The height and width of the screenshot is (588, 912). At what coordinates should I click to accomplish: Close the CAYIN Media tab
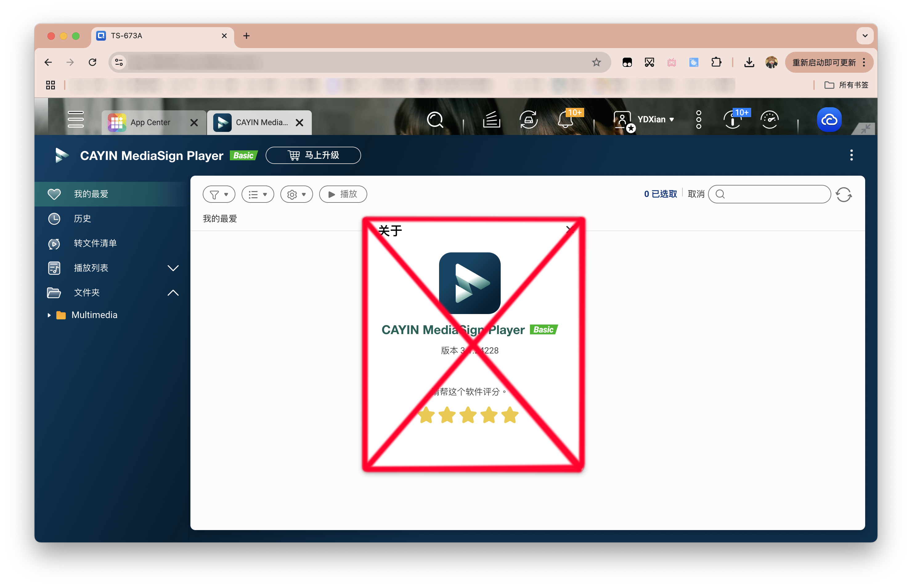click(300, 123)
